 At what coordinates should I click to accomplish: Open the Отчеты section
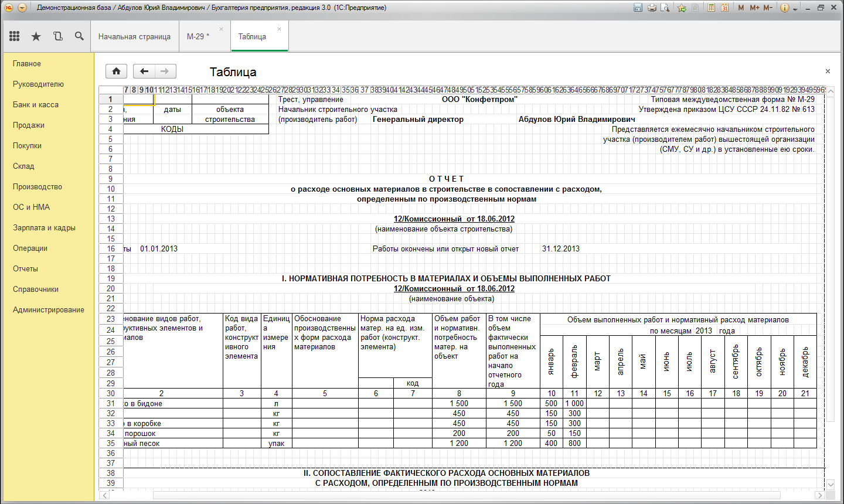(25, 268)
